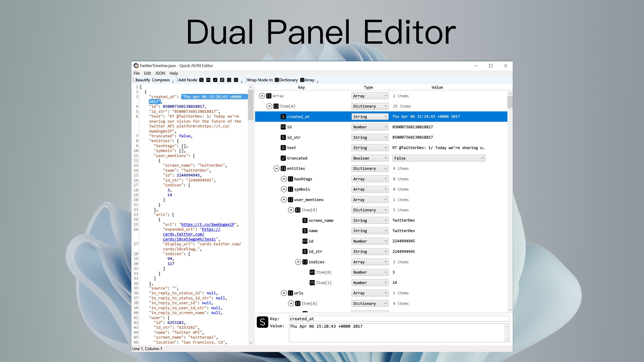Add a Null node from toolbar
644x362 pixels.
click(222, 80)
